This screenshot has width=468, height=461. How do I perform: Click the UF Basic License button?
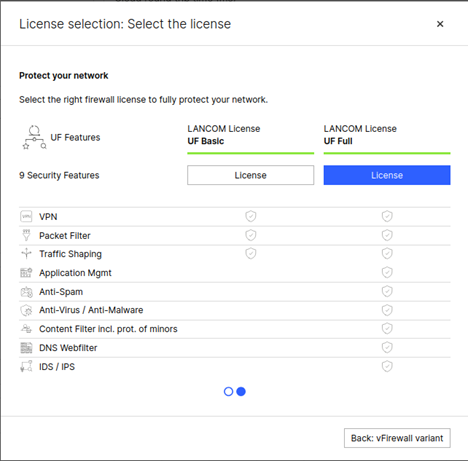(x=250, y=175)
